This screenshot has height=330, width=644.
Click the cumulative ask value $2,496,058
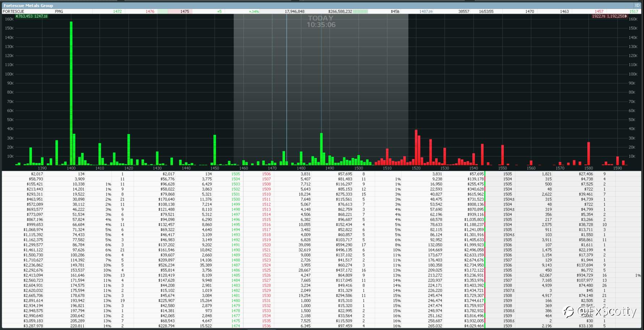click(x=474, y=250)
